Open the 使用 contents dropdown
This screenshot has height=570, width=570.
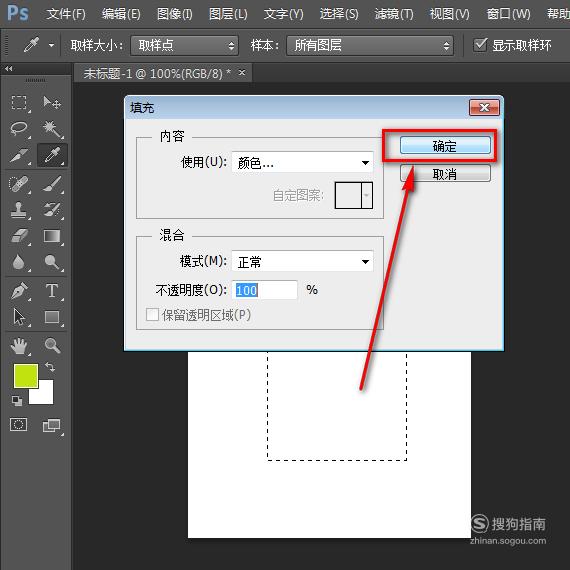click(302, 162)
